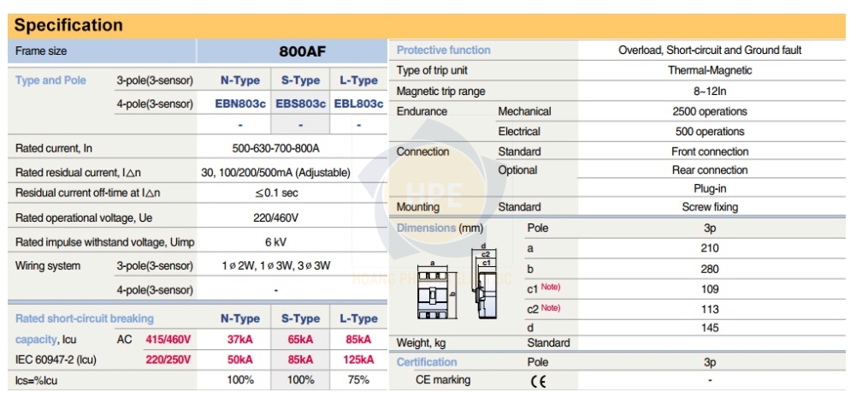The height and width of the screenshot is (404, 868).
Task: Click the breaker side-view dimension drawing
Action: (x=482, y=281)
